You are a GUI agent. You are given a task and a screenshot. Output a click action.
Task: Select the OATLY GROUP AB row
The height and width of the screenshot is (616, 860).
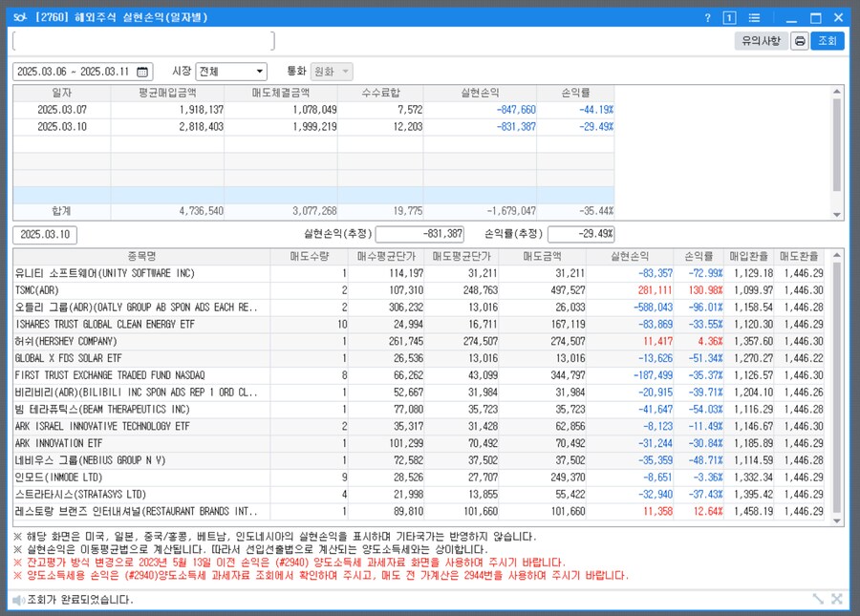coord(419,308)
